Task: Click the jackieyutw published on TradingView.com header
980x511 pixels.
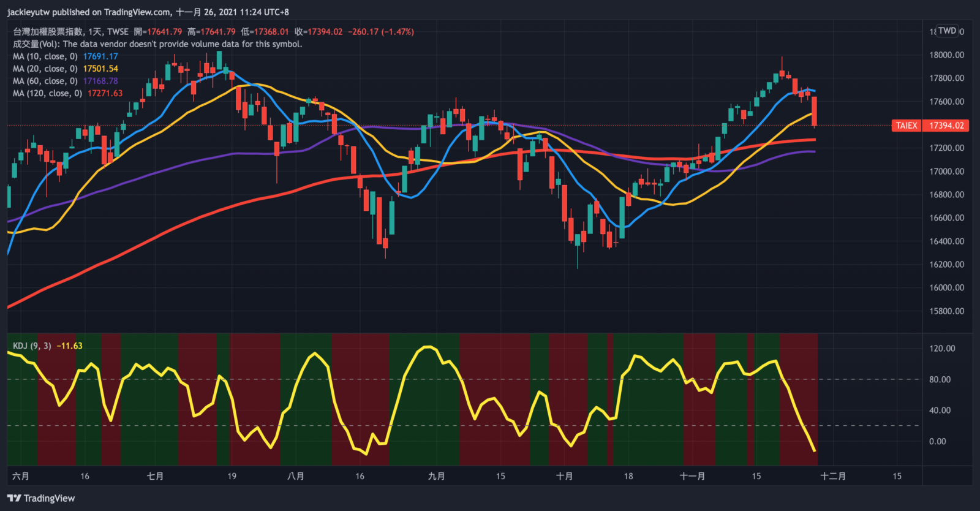Action: pyautogui.click(x=148, y=12)
